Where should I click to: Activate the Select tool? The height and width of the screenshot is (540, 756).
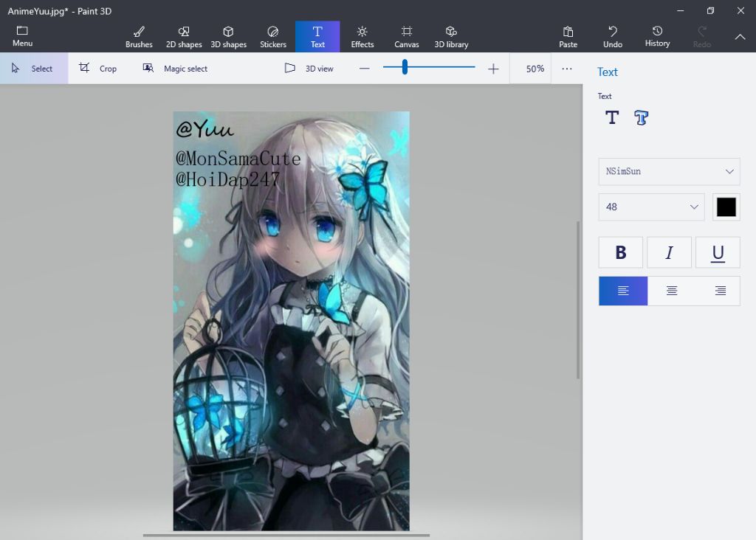click(x=34, y=69)
